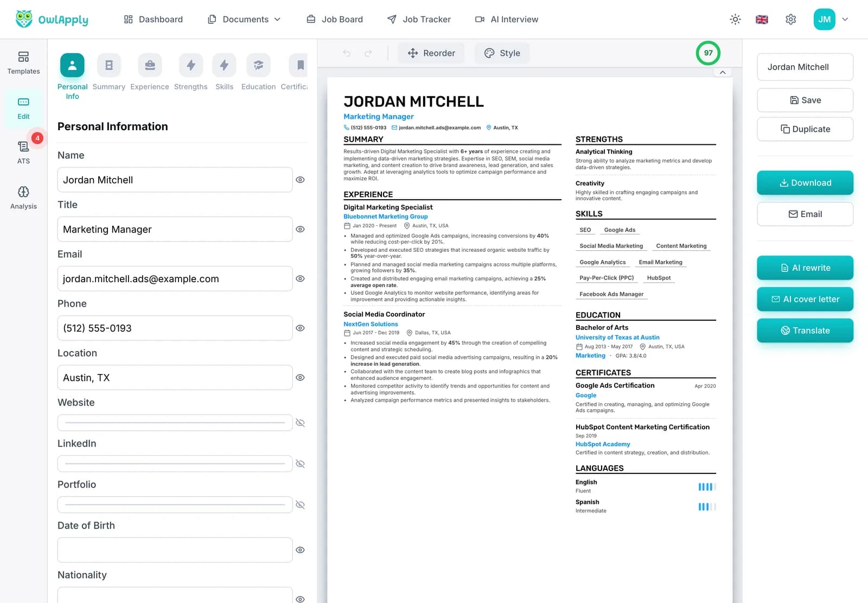Open the AI Interview page
Screen dimensions: 868x603
coord(507,20)
